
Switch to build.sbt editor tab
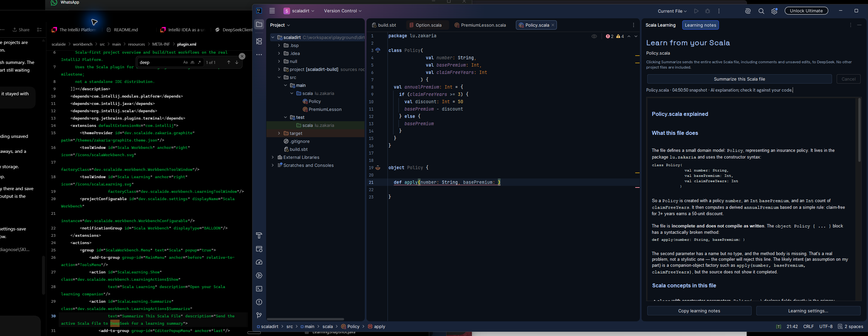point(384,25)
